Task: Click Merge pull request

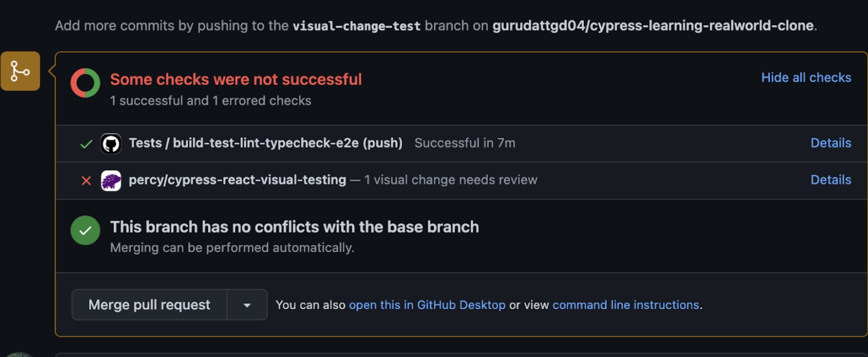Action: coord(149,305)
